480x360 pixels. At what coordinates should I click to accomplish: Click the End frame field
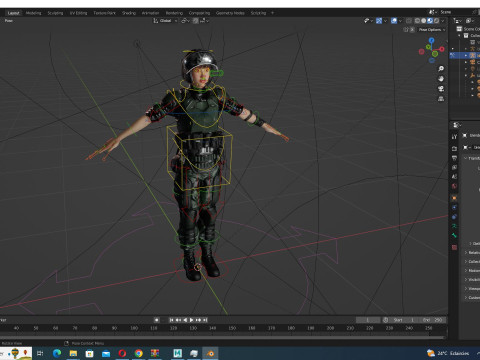click(x=432, y=320)
